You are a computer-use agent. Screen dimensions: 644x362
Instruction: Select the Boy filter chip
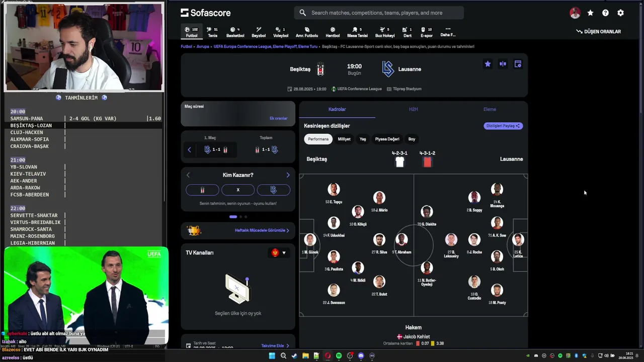(x=412, y=139)
